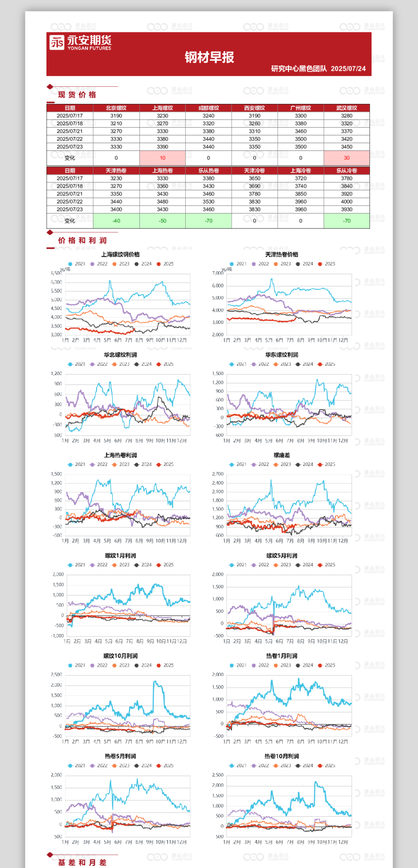
Task: Click the 天津冷卷 price 3650 on 2025/07/17
Action: pos(254,178)
